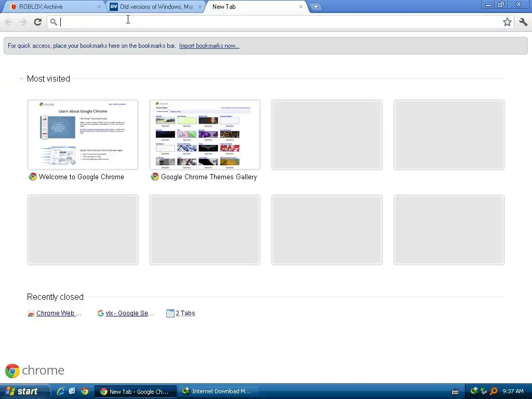
Task: Click second quick launch icon beside Internet Explorer
Action: (73, 391)
